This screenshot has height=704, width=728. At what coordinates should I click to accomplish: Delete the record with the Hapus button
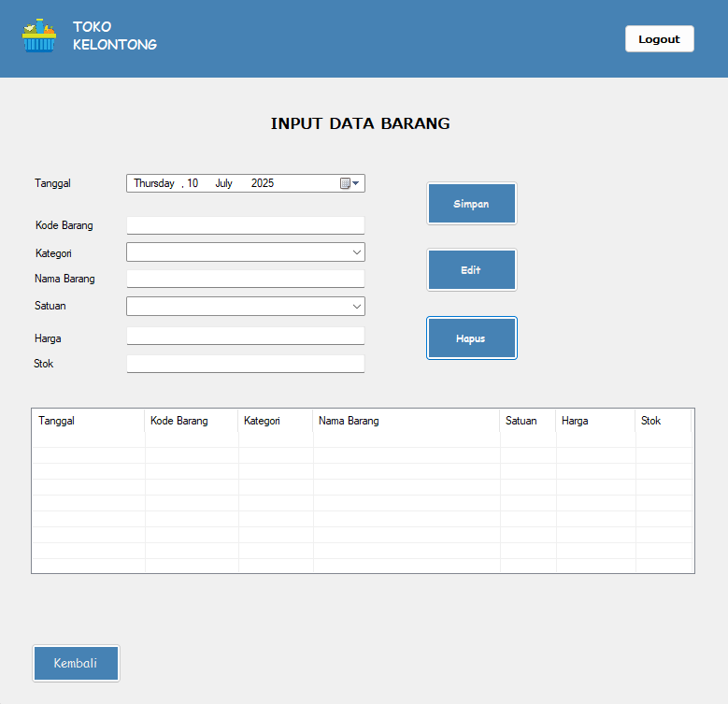click(472, 338)
